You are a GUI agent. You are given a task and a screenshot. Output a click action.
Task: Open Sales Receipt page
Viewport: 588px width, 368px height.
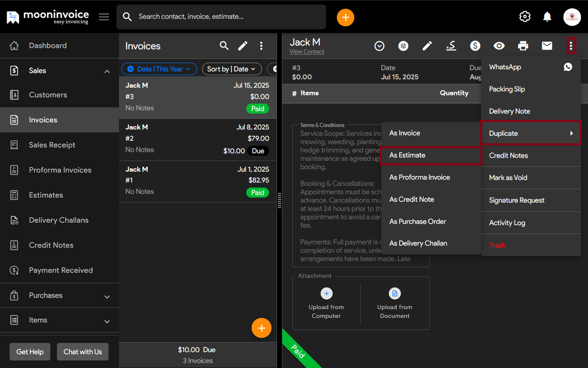(59, 145)
